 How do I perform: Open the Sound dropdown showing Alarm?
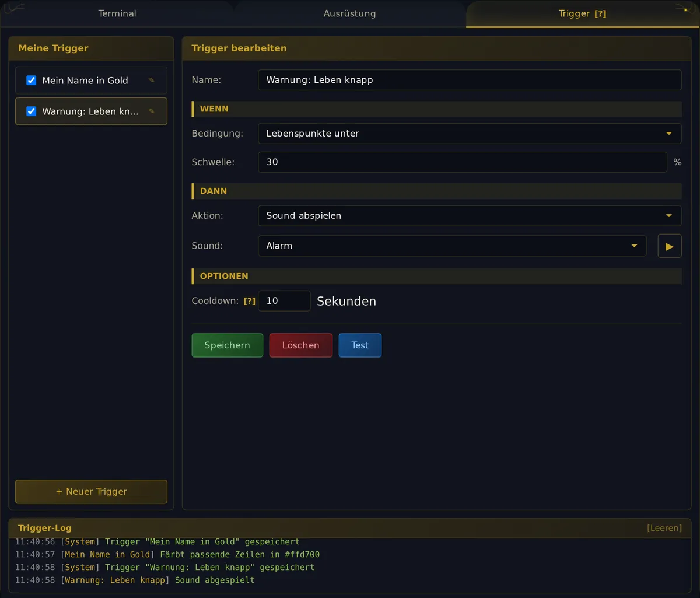[452, 246]
